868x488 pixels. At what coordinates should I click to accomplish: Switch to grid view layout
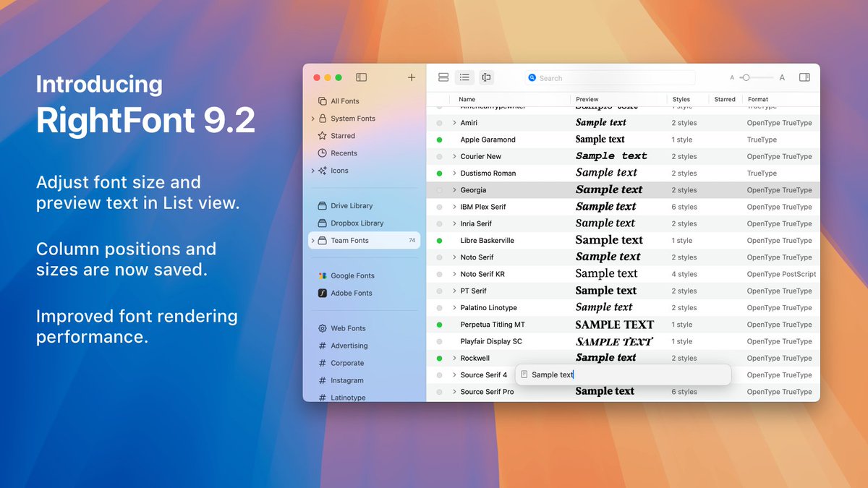[443, 77]
